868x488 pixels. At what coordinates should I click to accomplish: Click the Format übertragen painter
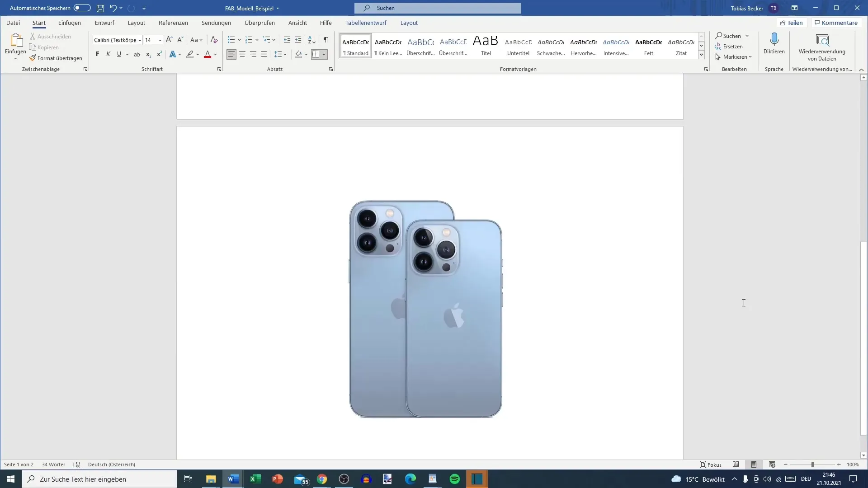tap(56, 58)
